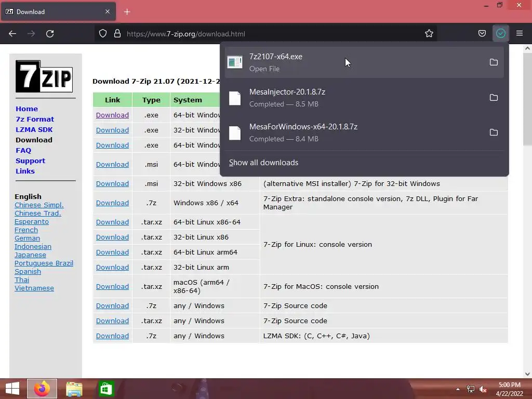Reload the current page
Image resolution: width=532 pixels, height=399 pixels.
pos(50,34)
